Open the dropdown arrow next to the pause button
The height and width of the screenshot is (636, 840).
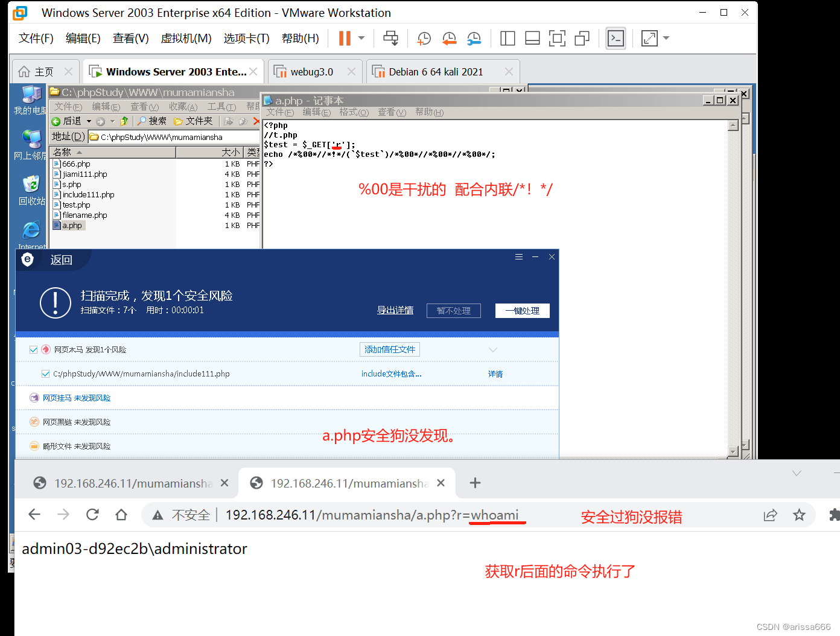click(361, 38)
